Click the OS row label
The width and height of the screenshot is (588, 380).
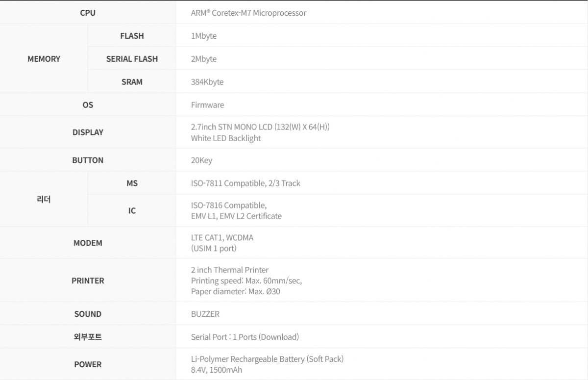tap(88, 105)
